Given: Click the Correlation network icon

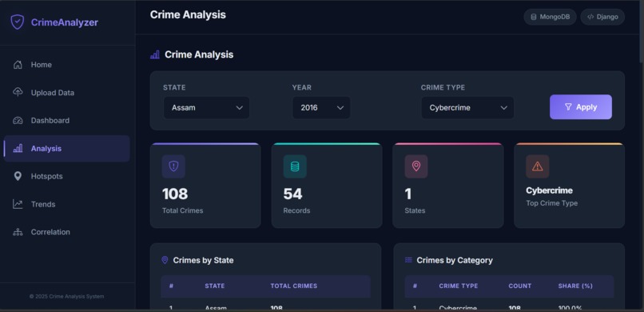Looking at the screenshot, I should click(x=18, y=232).
